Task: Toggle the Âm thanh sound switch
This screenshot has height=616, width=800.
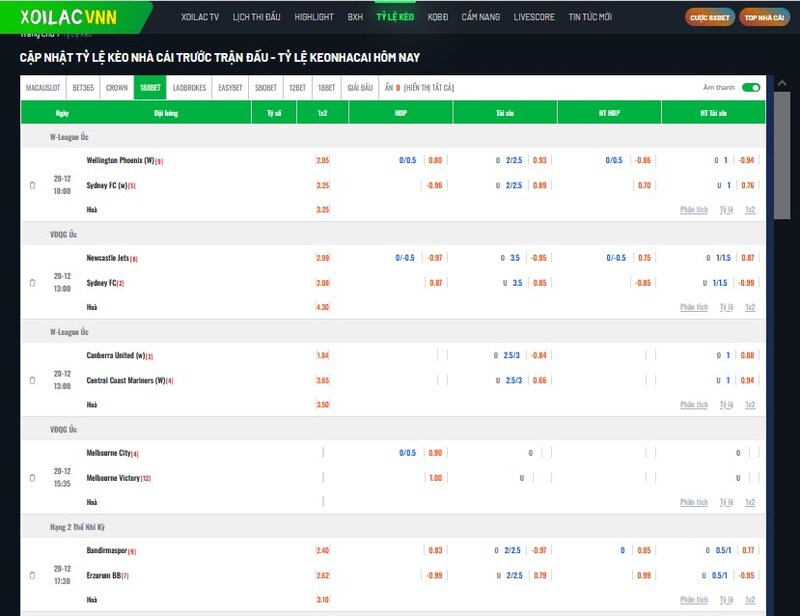Action: click(x=751, y=88)
